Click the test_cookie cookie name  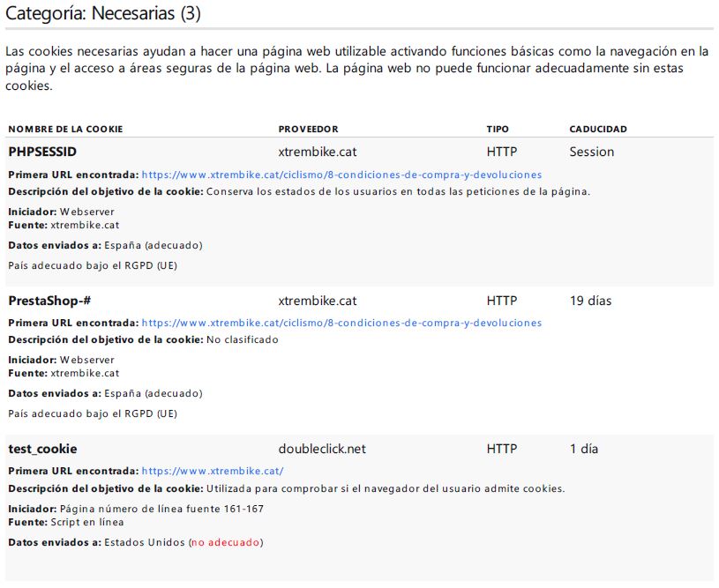click(x=42, y=449)
